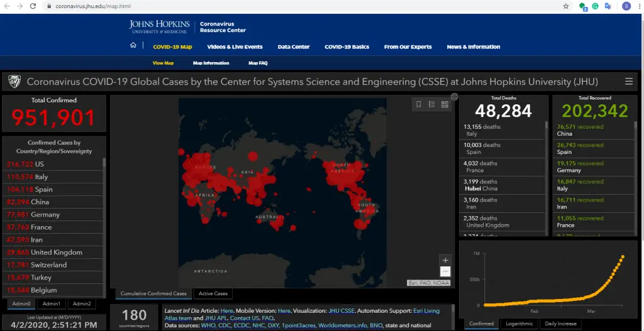
Task: Open News & Information menu
Action: (474, 46)
